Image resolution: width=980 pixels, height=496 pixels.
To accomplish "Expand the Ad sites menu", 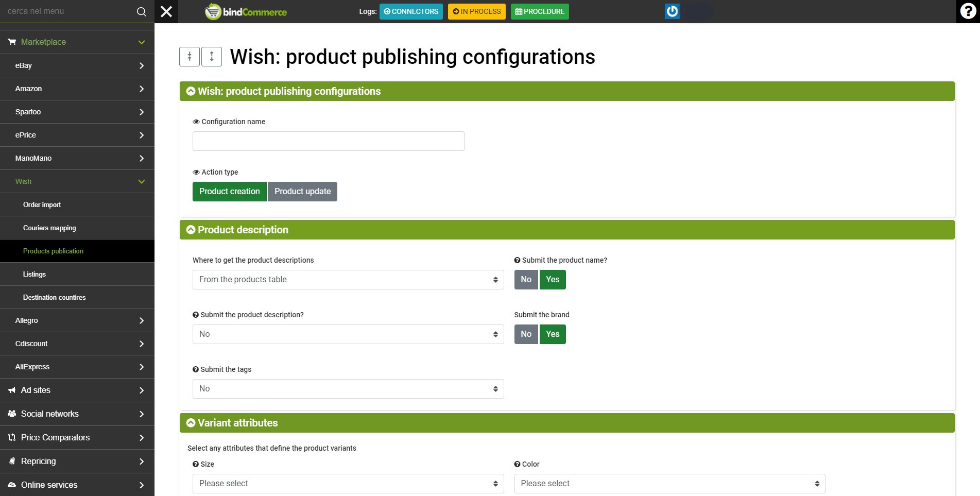I will click(x=77, y=390).
